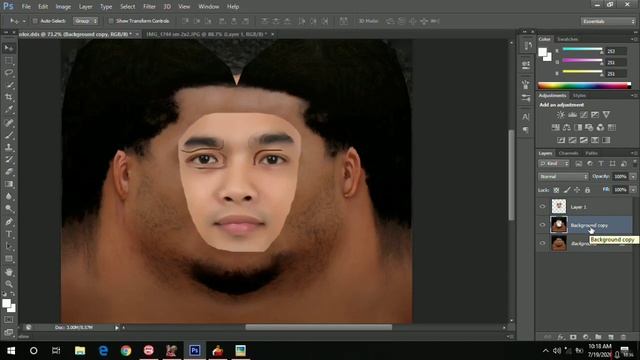Select the Pen tool

point(9,222)
